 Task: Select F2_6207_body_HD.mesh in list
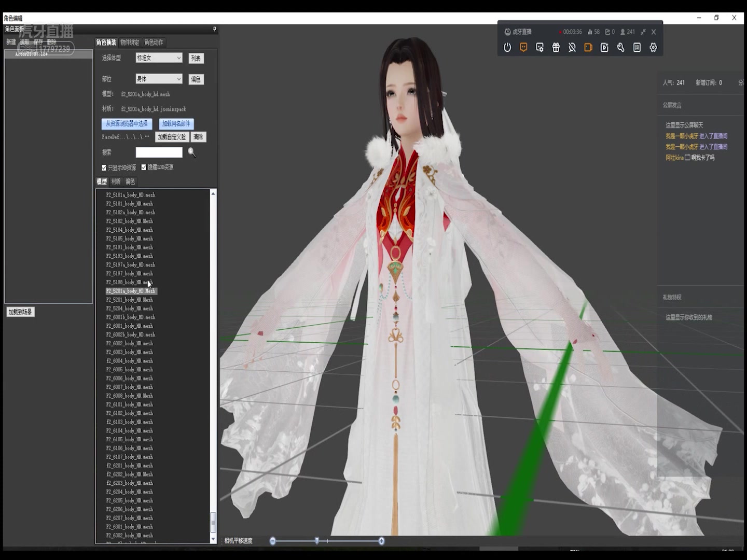tap(130, 518)
